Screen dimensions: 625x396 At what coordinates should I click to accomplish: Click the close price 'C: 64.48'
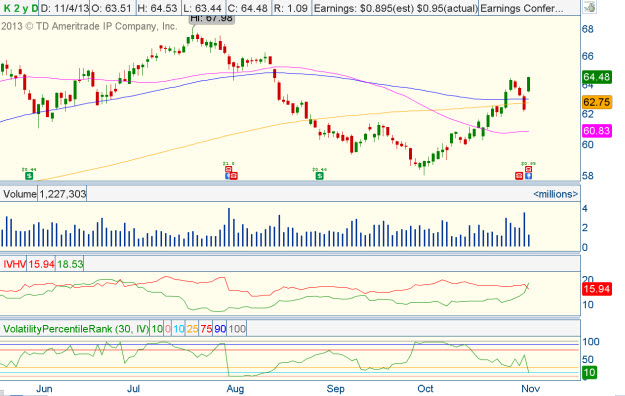(x=248, y=8)
